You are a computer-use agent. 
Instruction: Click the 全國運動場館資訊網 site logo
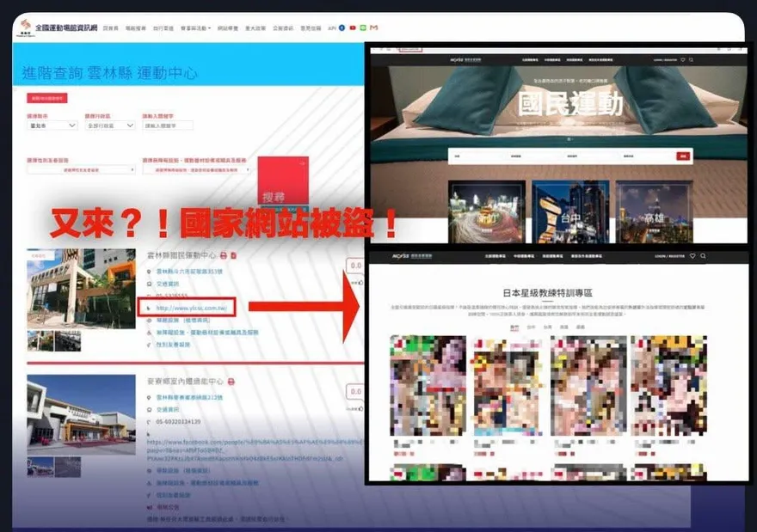[57, 28]
